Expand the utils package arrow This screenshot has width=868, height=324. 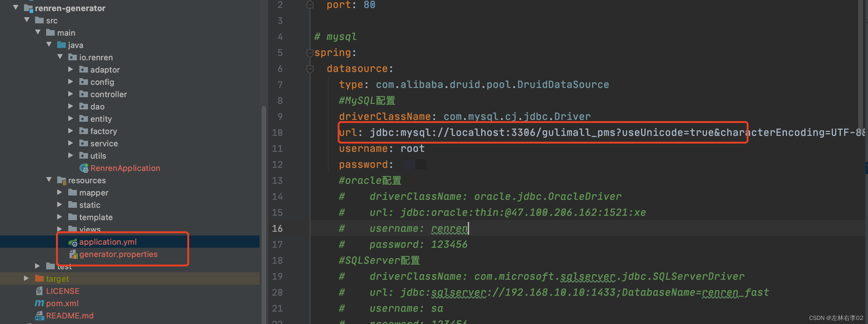71,155
